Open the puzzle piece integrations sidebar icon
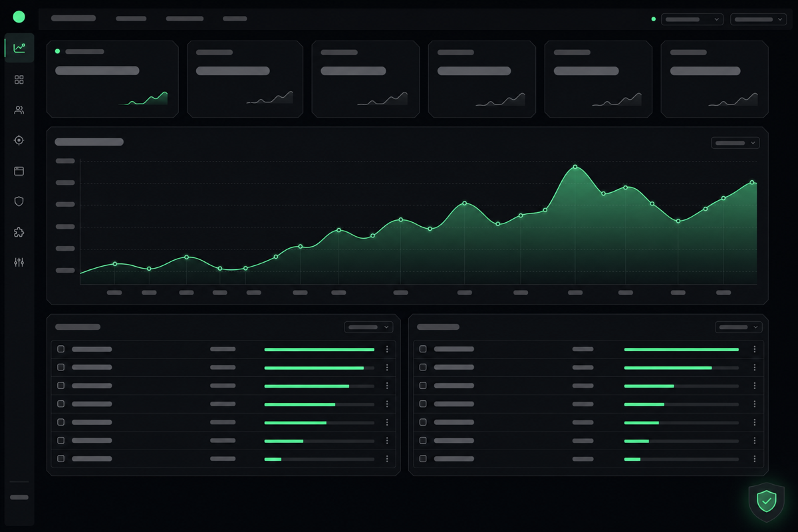This screenshot has height=532, width=798. tap(19, 232)
